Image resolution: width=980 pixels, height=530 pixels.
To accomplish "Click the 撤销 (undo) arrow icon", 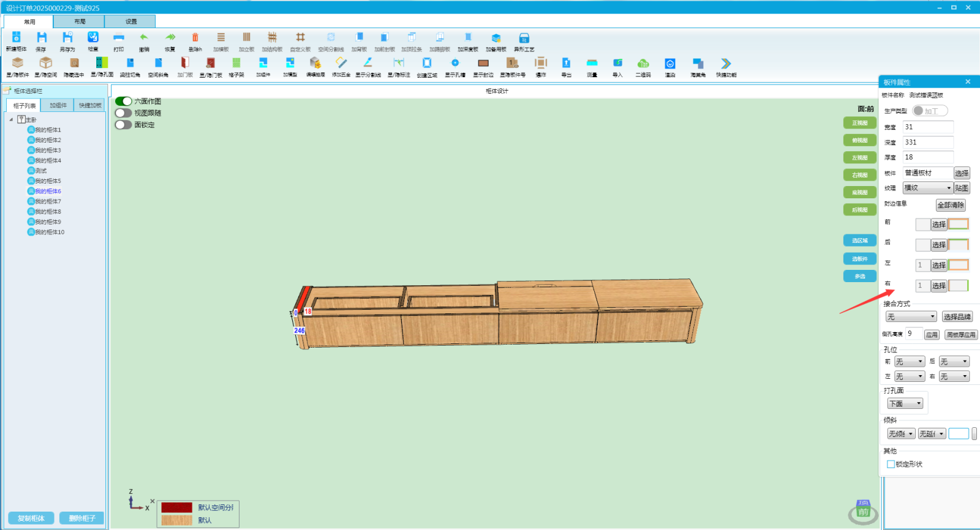I will coord(144,38).
